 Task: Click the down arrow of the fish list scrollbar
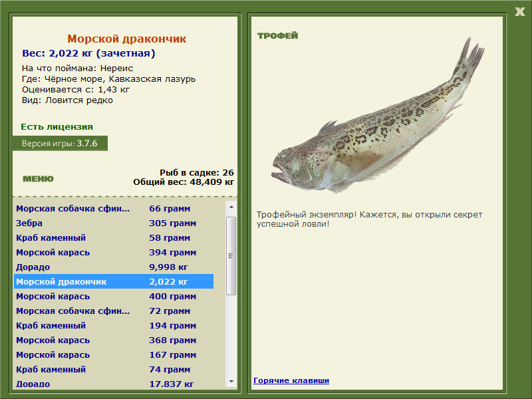231,382
